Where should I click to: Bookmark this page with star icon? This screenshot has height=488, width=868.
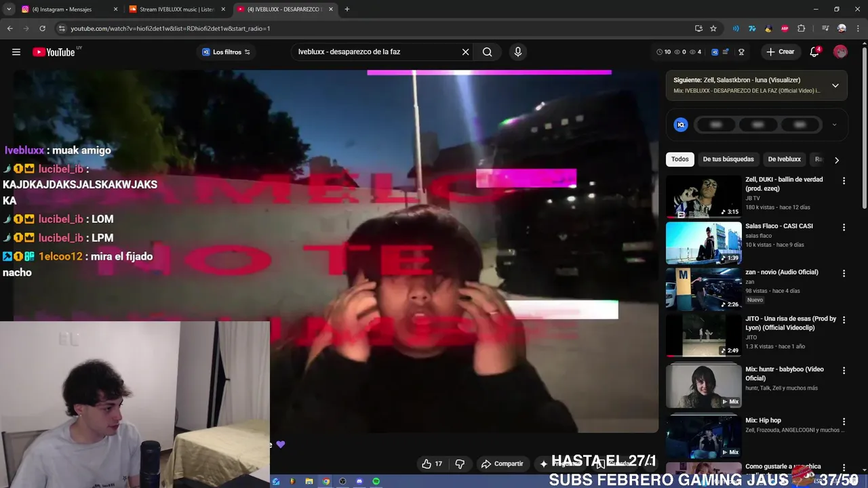click(x=713, y=28)
